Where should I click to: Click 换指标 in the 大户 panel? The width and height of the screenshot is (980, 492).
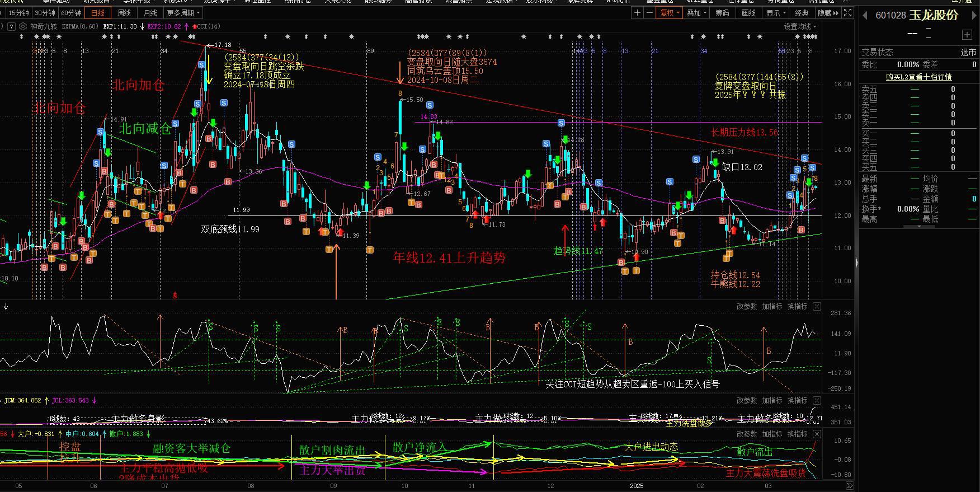click(x=798, y=434)
